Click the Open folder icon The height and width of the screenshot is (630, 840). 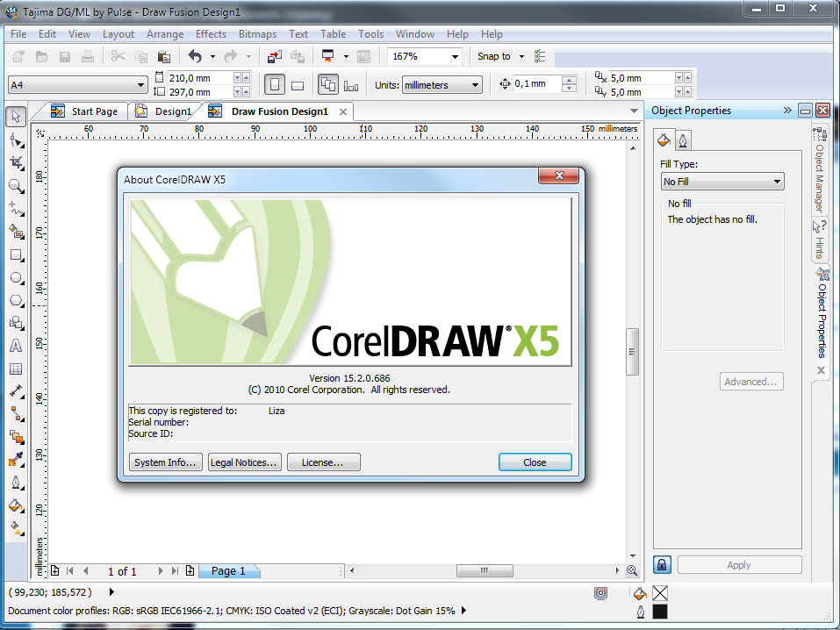[x=42, y=56]
